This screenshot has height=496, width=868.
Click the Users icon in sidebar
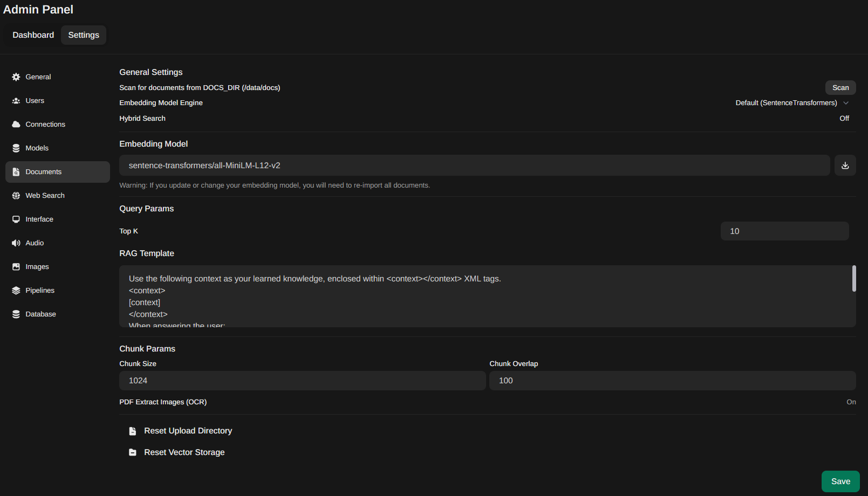(x=16, y=101)
